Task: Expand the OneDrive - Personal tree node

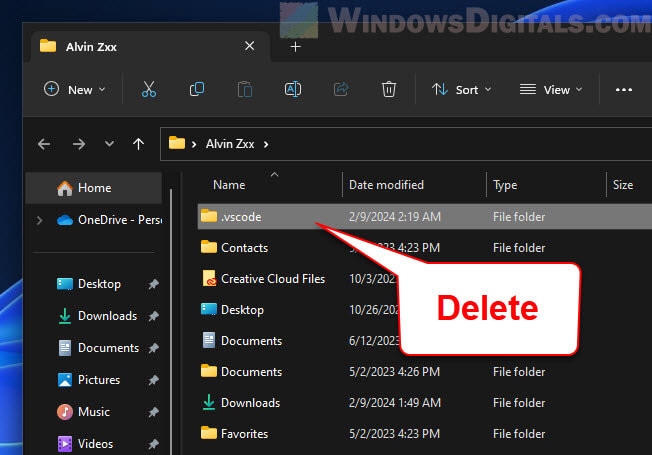Action: pos(40,220)
